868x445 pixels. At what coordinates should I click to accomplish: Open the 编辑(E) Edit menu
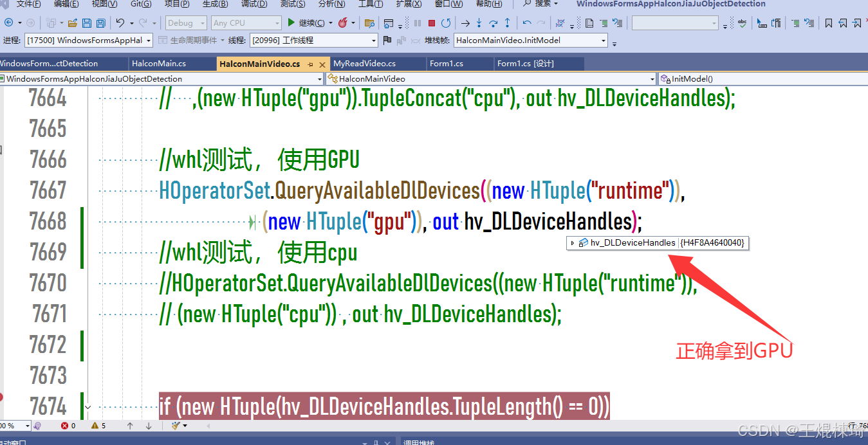67,4
